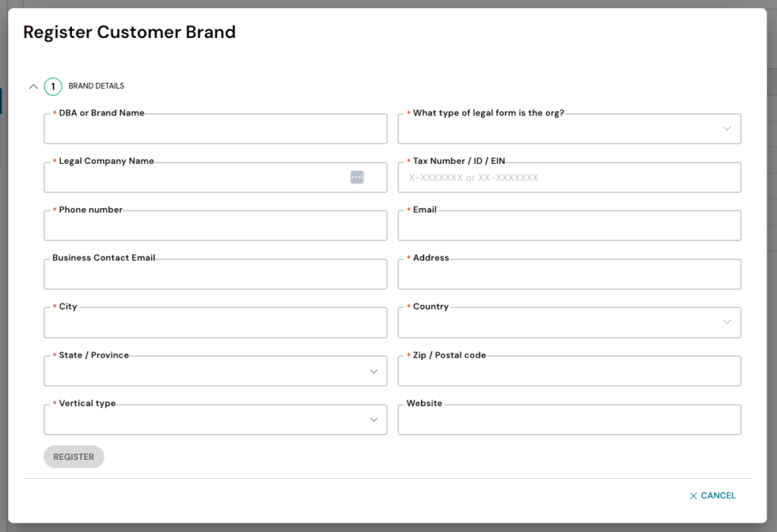Expand the Vertical type dropdown
This screenshot has height=532, width=777.
215,420
